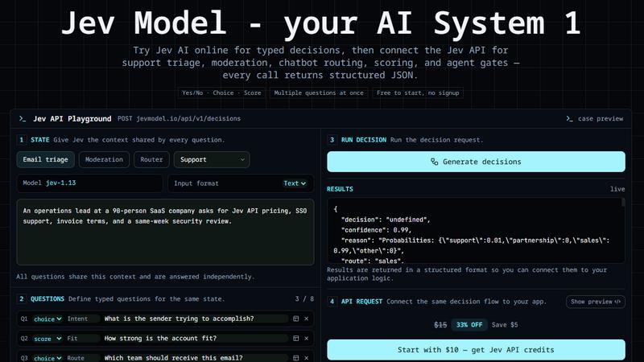Click the RESULTS heading
The height and width of the screenshot is (362, 644).
click(340, 189)
